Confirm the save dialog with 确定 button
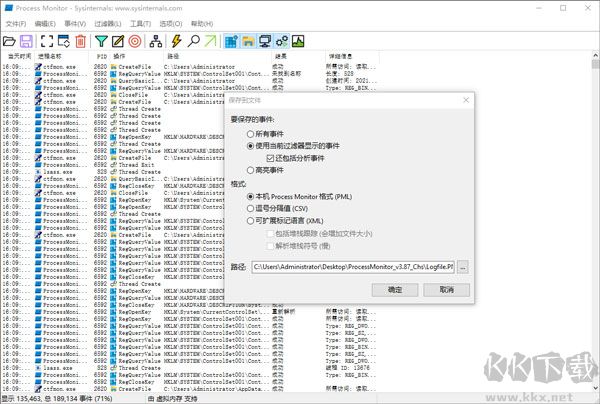Viewport: 600px width, 404px height. pos(395,290)
